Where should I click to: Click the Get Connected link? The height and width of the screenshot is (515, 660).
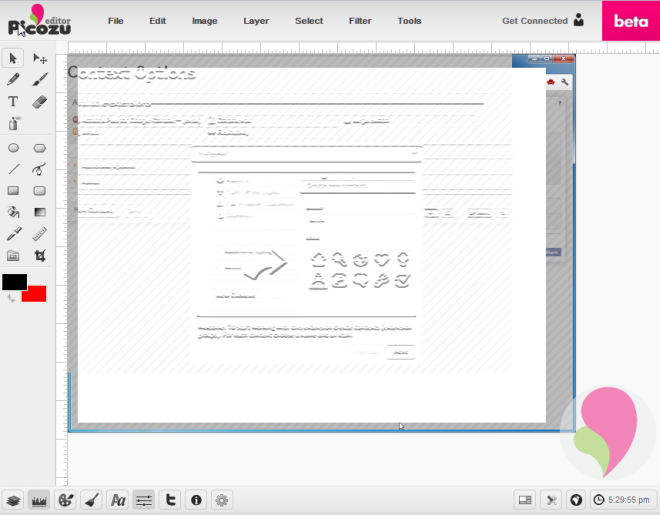[x=535, y=21]
